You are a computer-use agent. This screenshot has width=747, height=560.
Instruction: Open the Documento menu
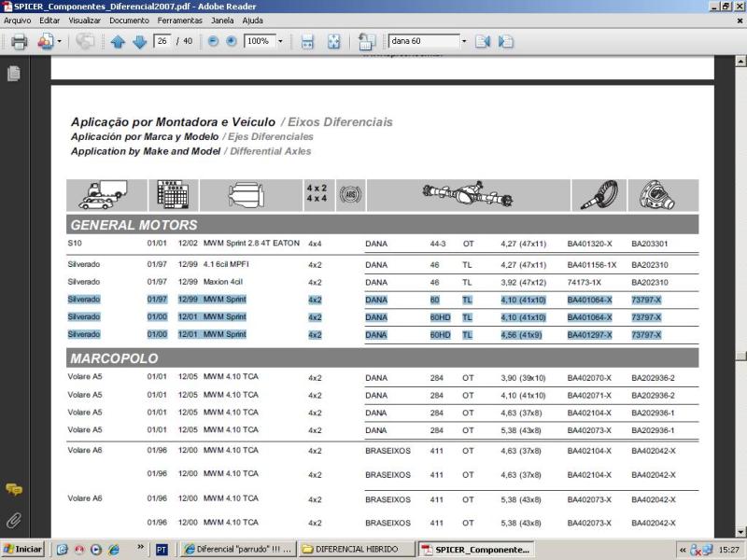tap(129, 21)
